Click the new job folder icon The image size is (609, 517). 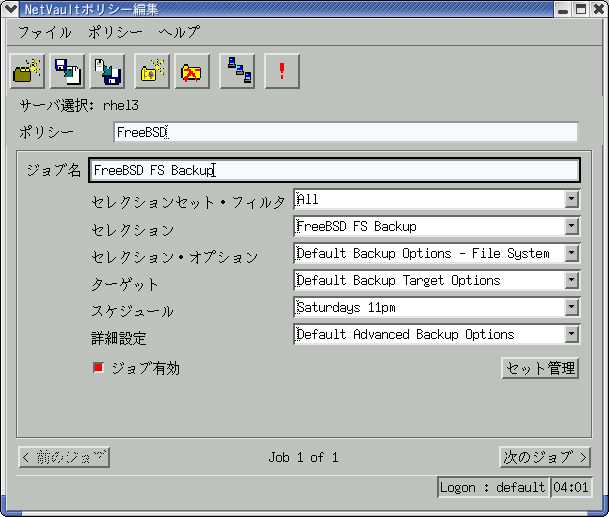(152, 71)
